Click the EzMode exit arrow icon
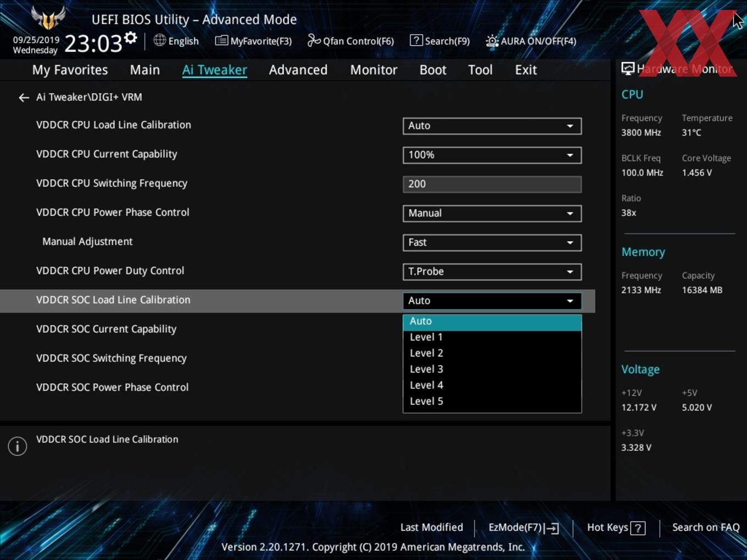 click(x=553, y=528)
